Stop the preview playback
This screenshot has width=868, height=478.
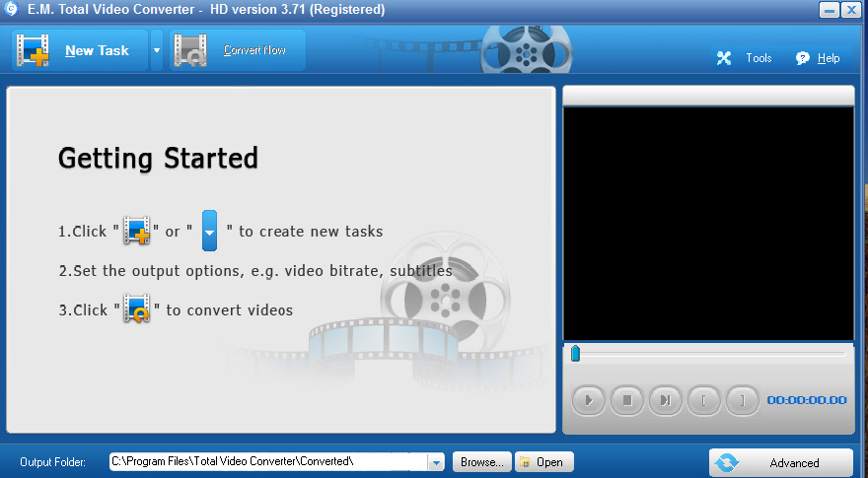tap(626, 400)
